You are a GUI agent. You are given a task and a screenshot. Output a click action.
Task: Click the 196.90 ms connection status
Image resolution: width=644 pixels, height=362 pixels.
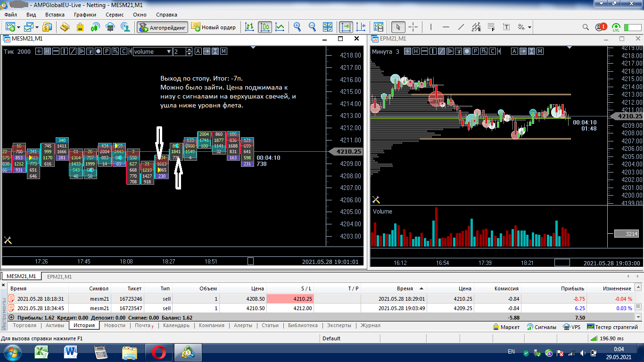[x=608, y=338]
